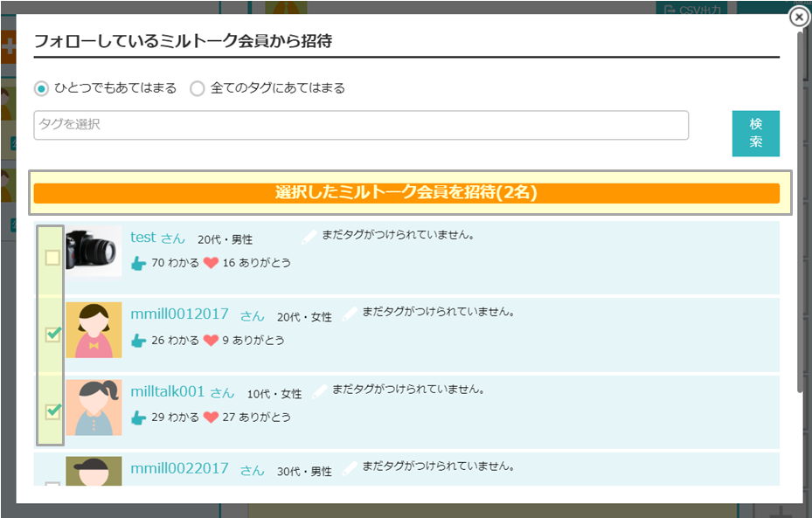Click the 検索 search button
The width and height of the screenshot is (812, 518).
coord(755,133)
